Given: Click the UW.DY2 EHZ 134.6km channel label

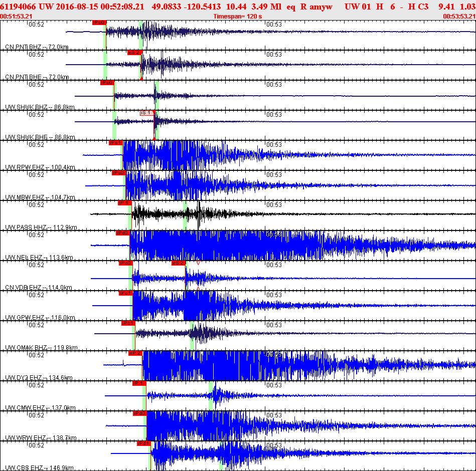Looking at the screenshot, I should pos(39,377).
